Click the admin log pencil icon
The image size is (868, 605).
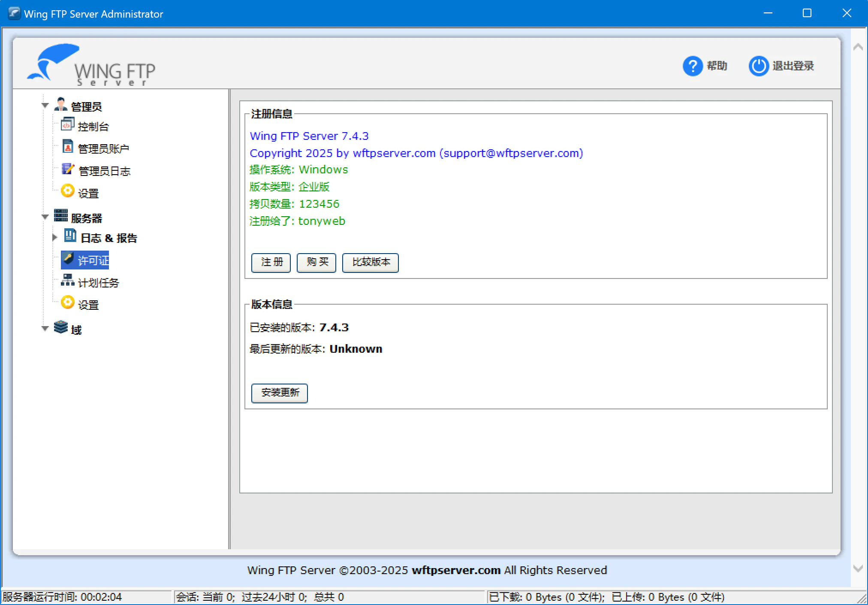coord(68,169)
